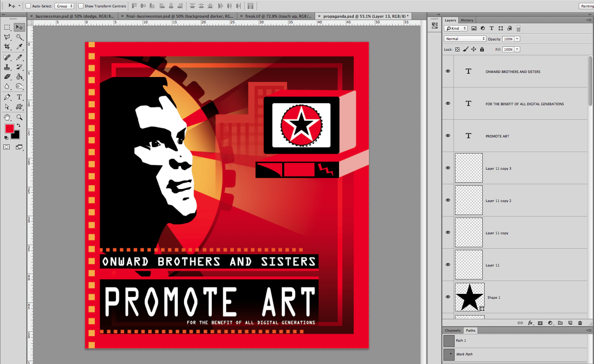594x364 pixels.
Task: Open the Paths panel flyout menu
Action: pos(589,330)
